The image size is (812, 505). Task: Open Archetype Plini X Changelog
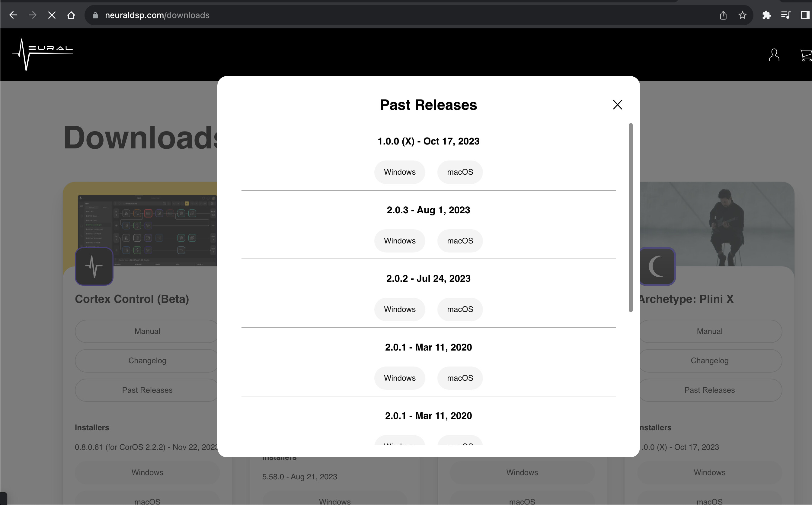click(709, 361)
